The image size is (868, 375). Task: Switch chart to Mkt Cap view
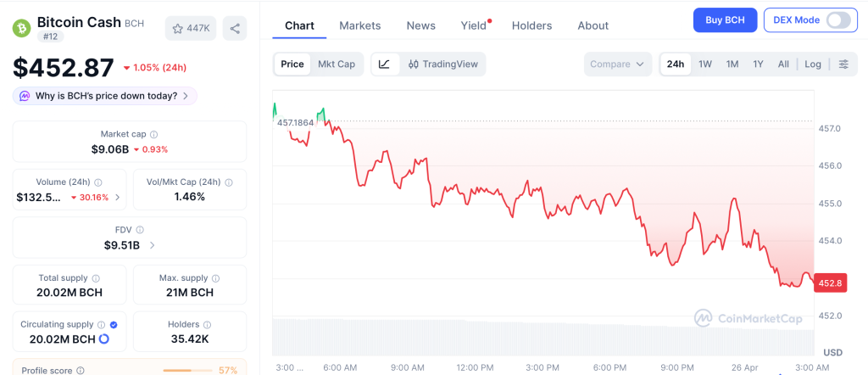(337, 64)
